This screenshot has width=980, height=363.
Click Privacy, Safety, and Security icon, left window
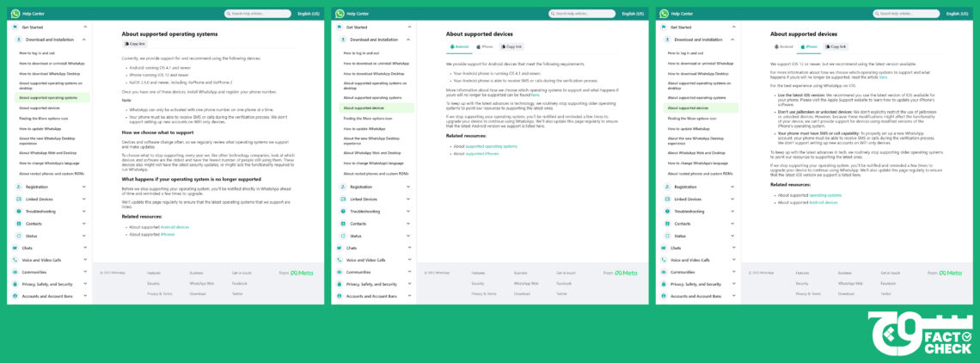click(15, 284)
